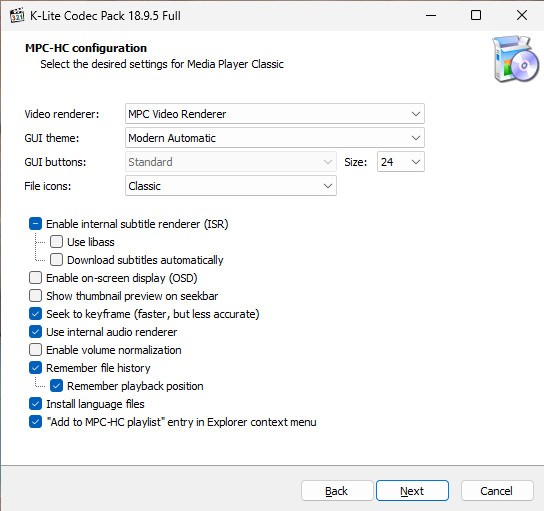Toggle Enable internal subtitle renderer (ISR) checkbox
The width and height of the screenshot is (544, 511).
pyautogui.click(x=35, y=224)
